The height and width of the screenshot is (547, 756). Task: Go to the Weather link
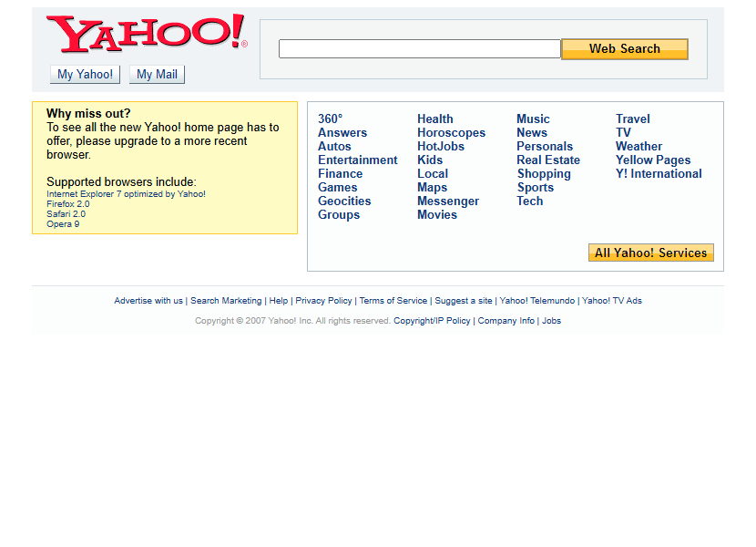click(x=639, y=146)
